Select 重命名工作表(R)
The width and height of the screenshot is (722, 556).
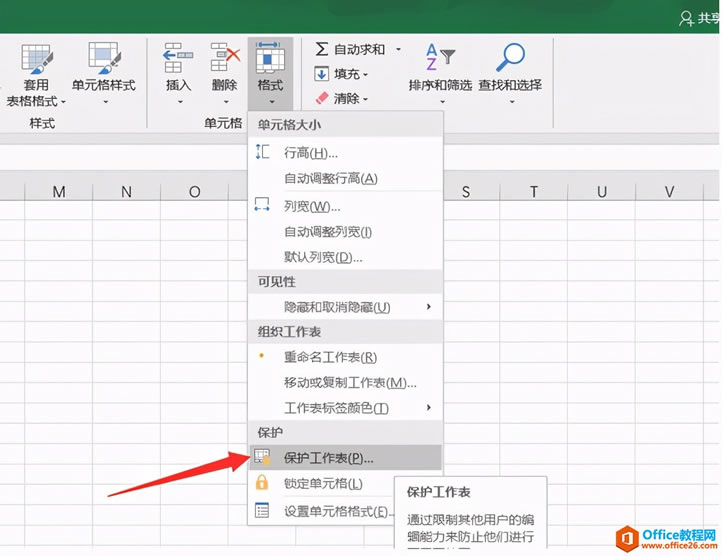click(x=345, y=357)
